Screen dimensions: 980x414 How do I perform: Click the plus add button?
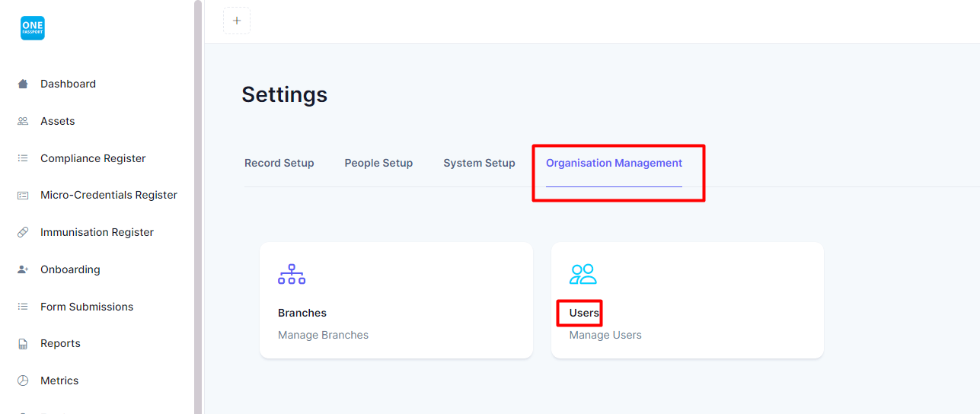coord(237,21)
